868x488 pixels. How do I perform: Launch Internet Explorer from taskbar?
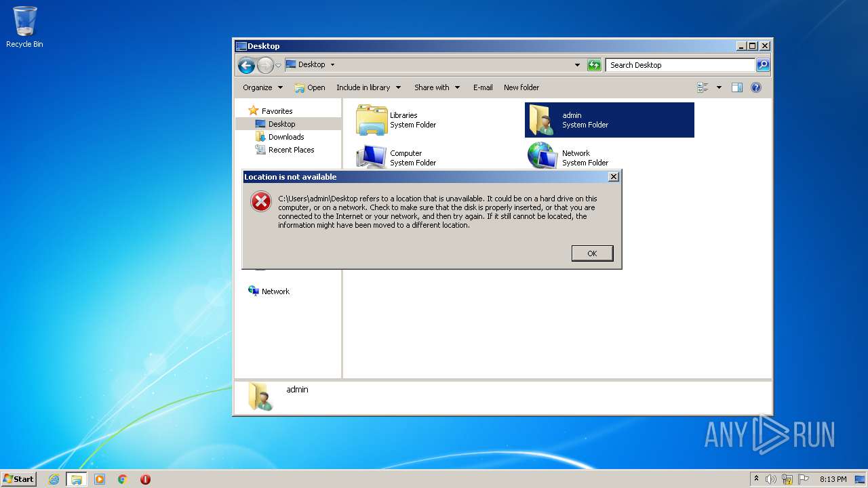pyautogui.click(x=54, y=479)
